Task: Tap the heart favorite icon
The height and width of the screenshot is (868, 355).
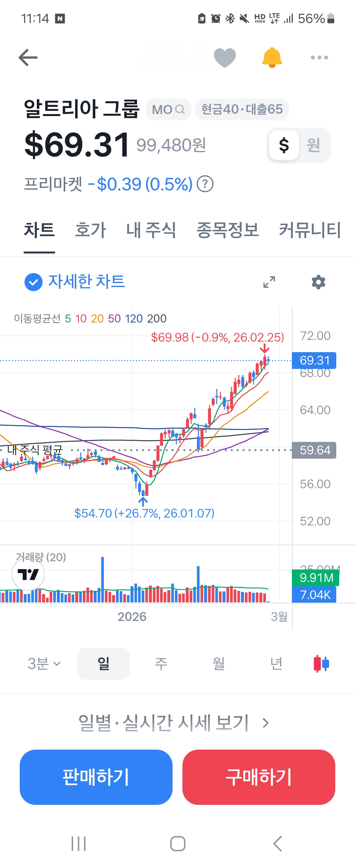Action: [x=225, y=58]
